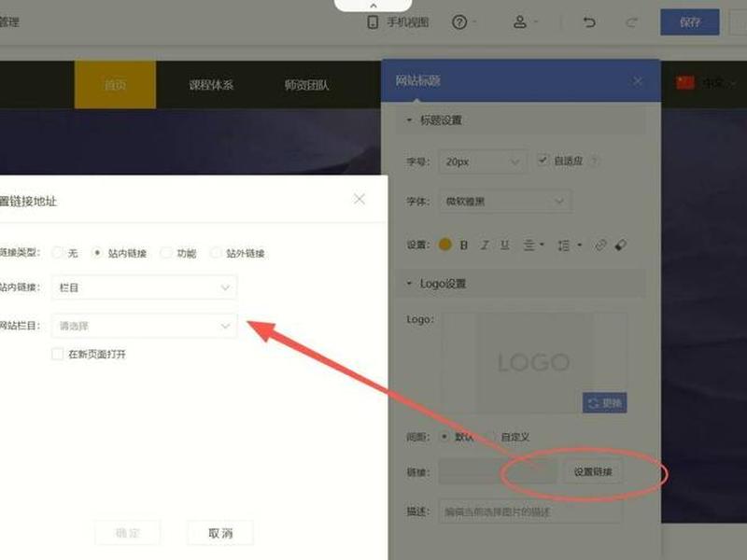Viewport: 747px width, 560px height.
Task: Switch to 手机视图 mobile view
Action: tap(399, 21)
